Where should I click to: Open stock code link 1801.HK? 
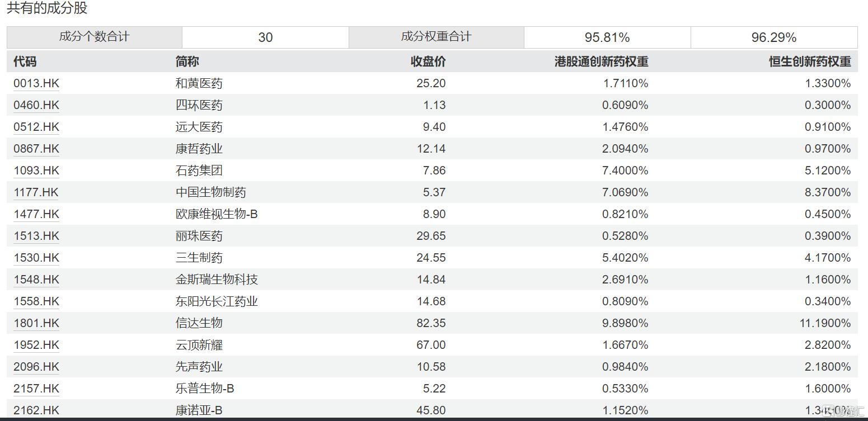click(x=36, y=323)
